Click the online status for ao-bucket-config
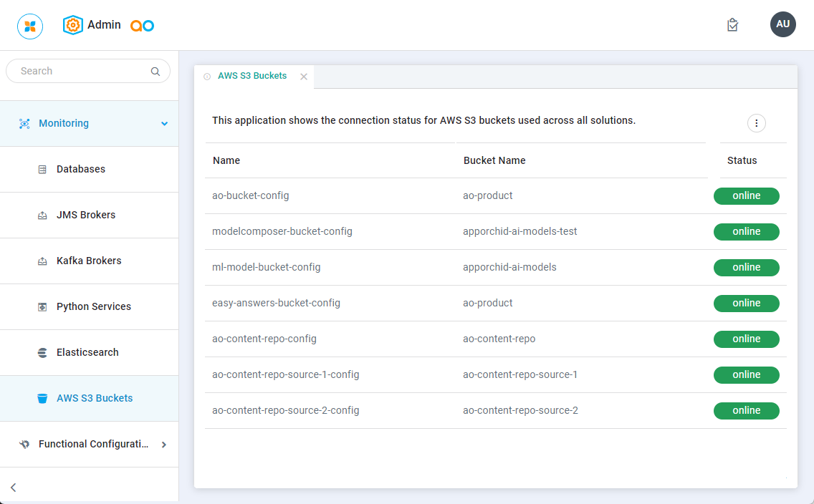 coord(746,196)
